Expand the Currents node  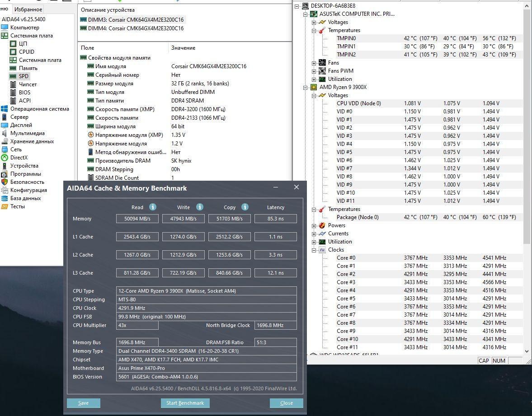(x=314, y=234)
